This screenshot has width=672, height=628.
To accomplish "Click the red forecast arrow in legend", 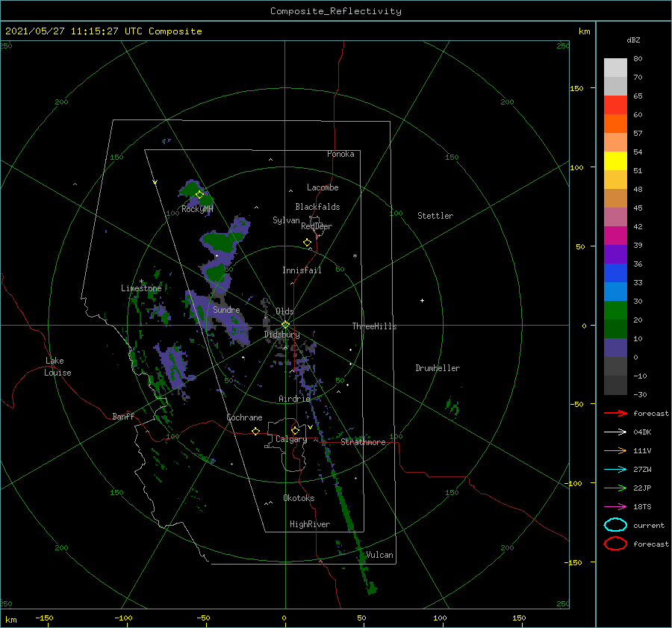I will coord(615,413).
